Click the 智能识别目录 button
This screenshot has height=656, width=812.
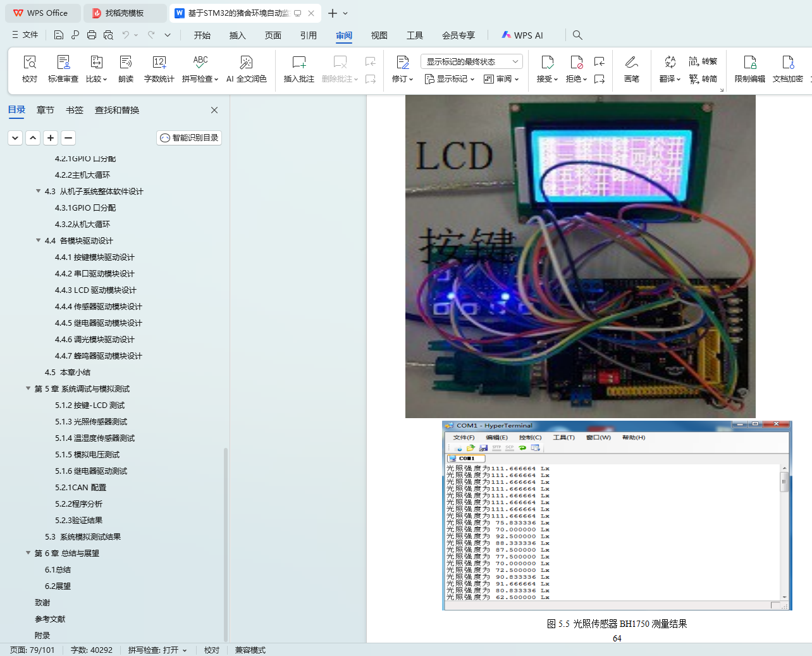pos(189,138)
